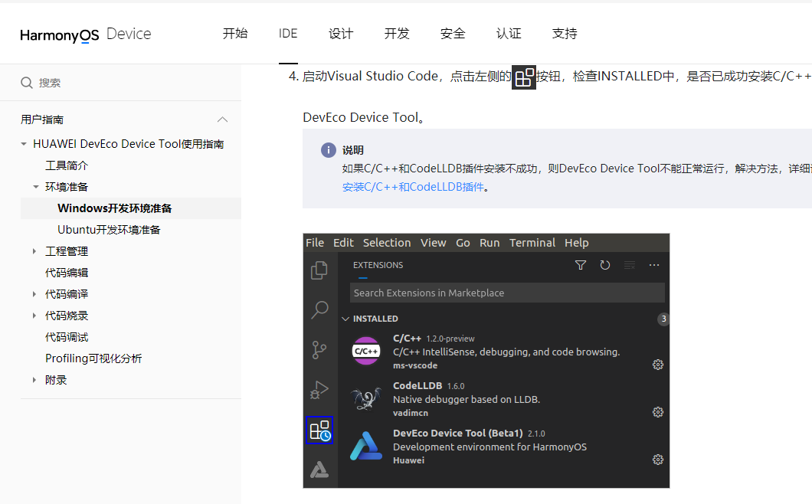Screen dimensions: 812x504
Task: Open the Edit menu in VS Code screenshot
Action: pos(343,243)
